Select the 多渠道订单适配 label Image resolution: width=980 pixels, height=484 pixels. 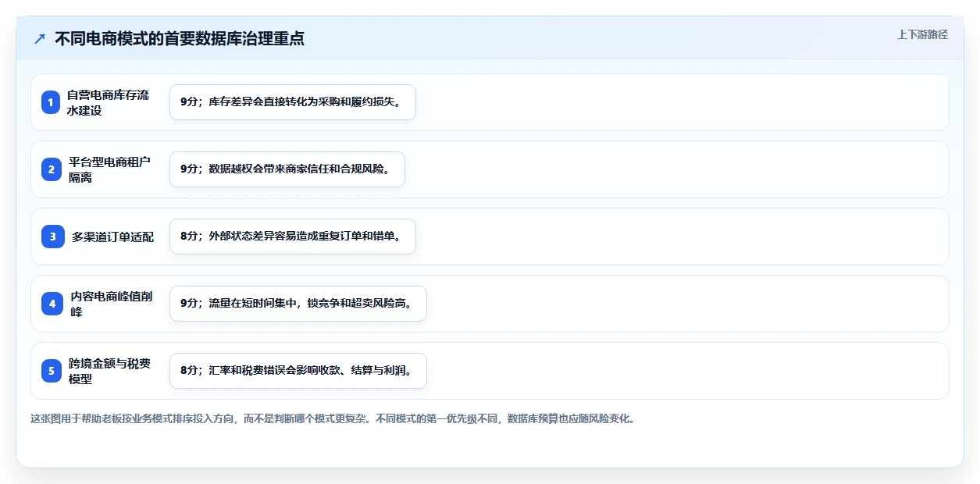112,237
